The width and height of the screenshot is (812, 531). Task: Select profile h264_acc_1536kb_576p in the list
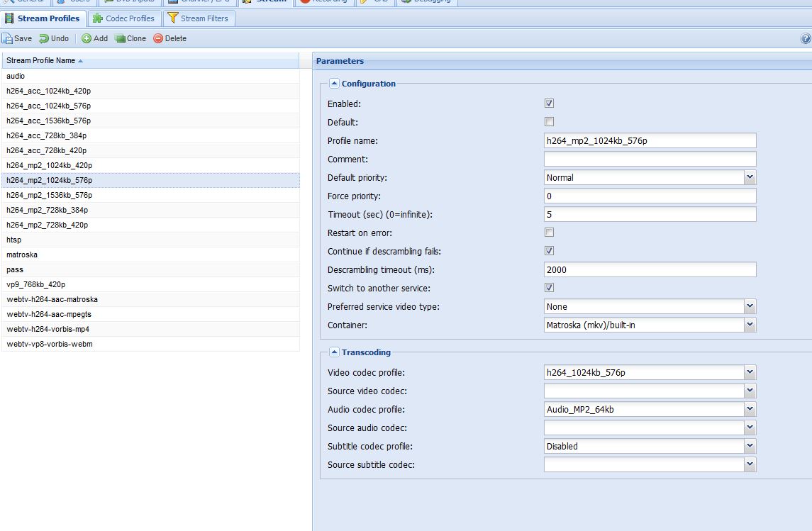(150, 121)
